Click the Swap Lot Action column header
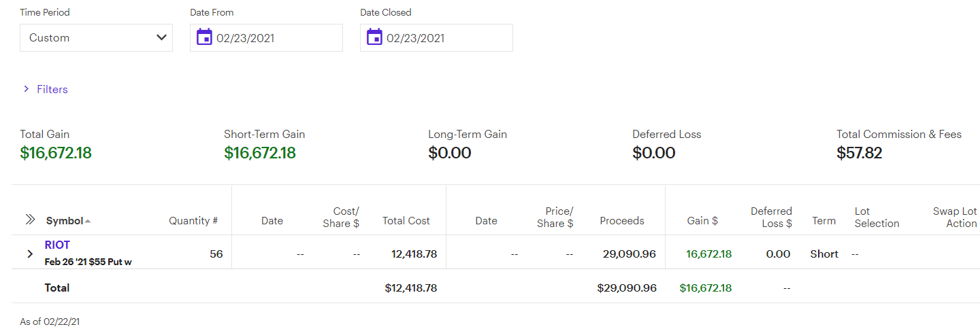This screenshot has width=980, height=329. pos(955,217)
